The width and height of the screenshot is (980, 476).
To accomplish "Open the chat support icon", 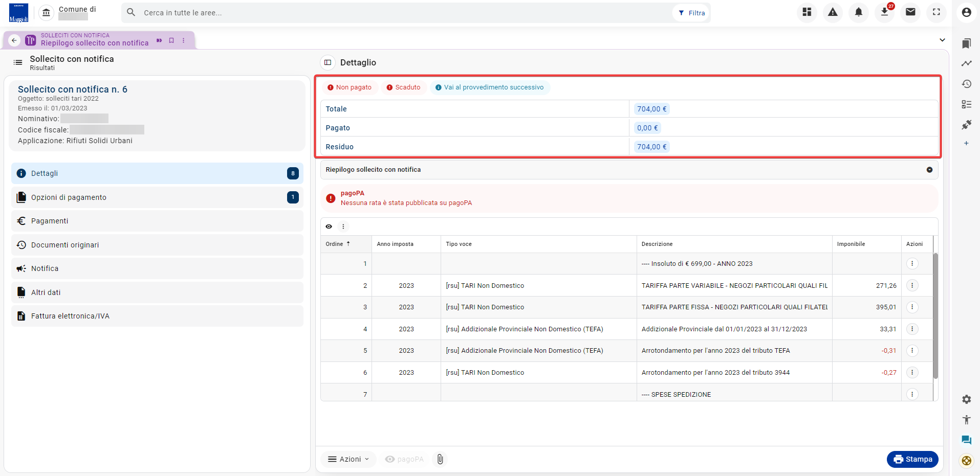I will [x=966, y=440].
